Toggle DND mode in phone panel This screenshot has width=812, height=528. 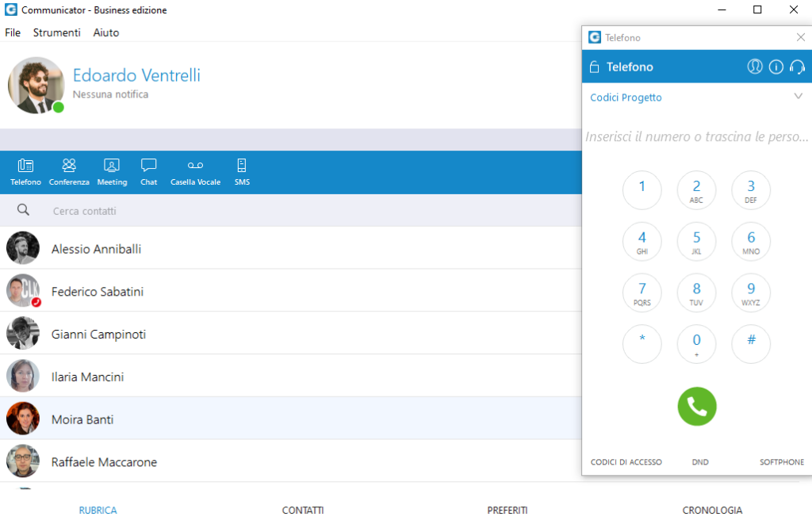coord(699,462)
